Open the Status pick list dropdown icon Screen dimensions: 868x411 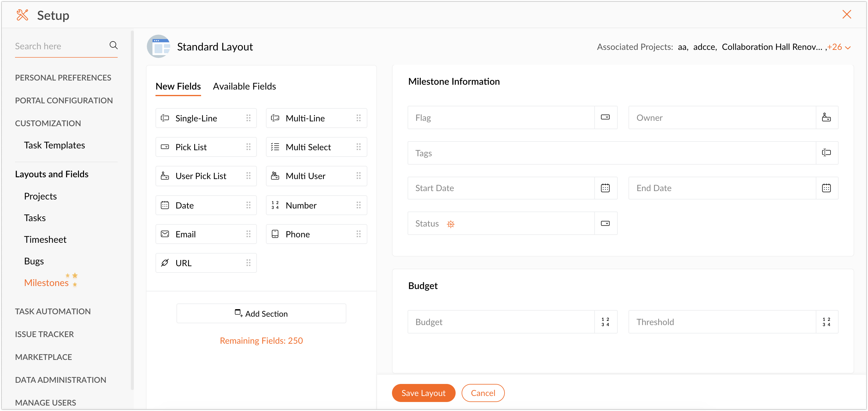click(605, 224)
